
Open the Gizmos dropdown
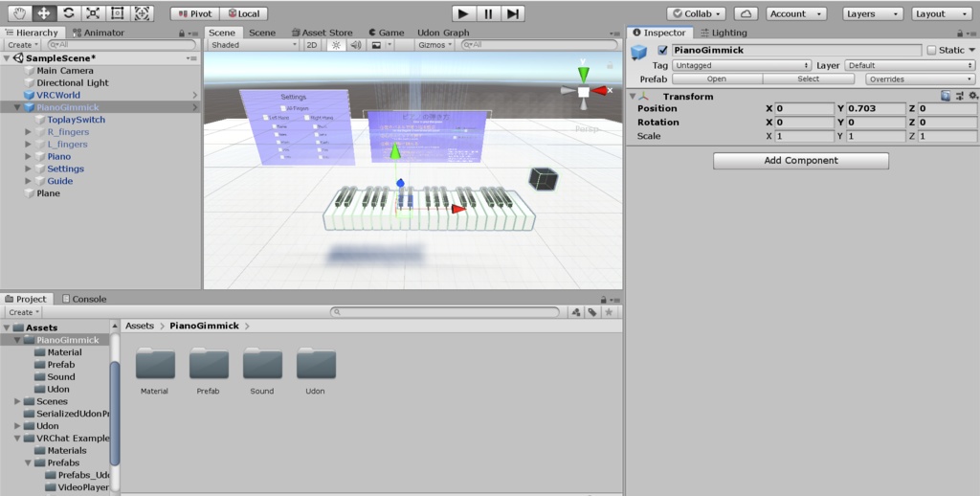pyautogui.click(x=435, y=45)
